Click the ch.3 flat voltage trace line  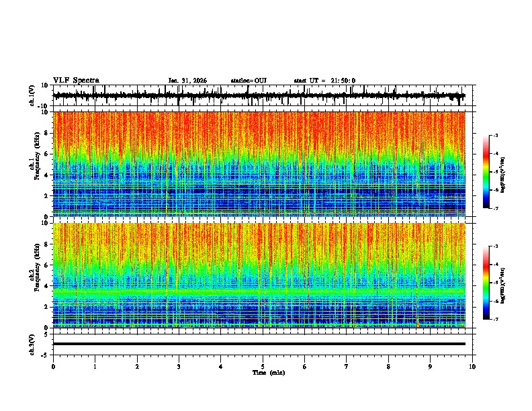[259, 344]
